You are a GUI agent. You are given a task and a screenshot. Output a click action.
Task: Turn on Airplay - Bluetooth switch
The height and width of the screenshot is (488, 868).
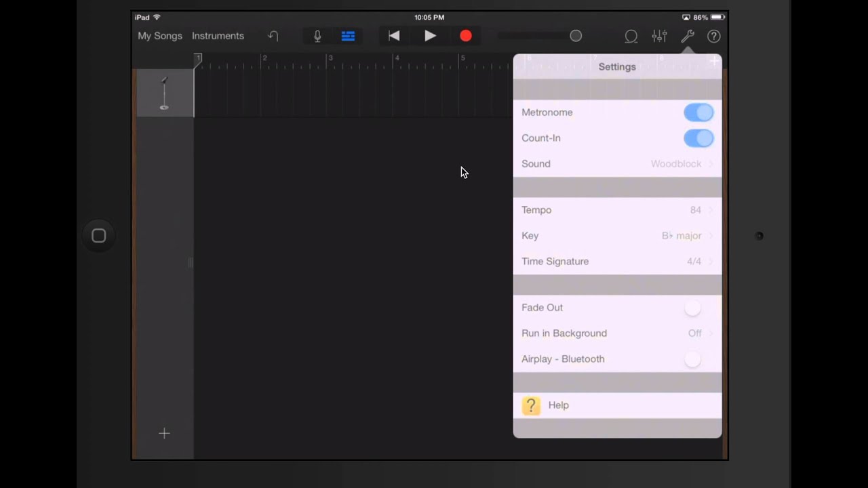click(x=698, y=359)
